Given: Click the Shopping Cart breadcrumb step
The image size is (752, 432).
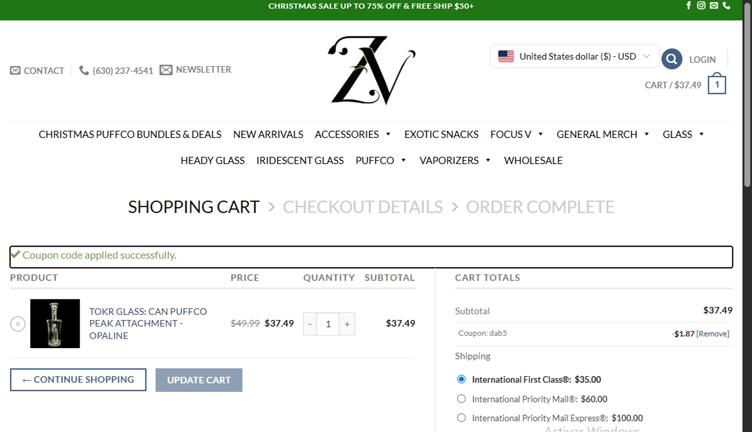Looking at the screenshot, I should (x=194, y=207).
